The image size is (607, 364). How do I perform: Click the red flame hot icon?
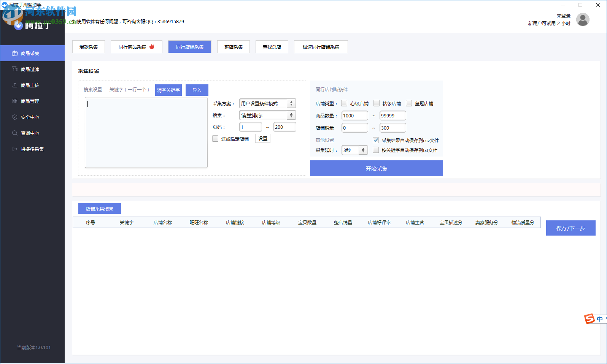(x=152, y=46)
